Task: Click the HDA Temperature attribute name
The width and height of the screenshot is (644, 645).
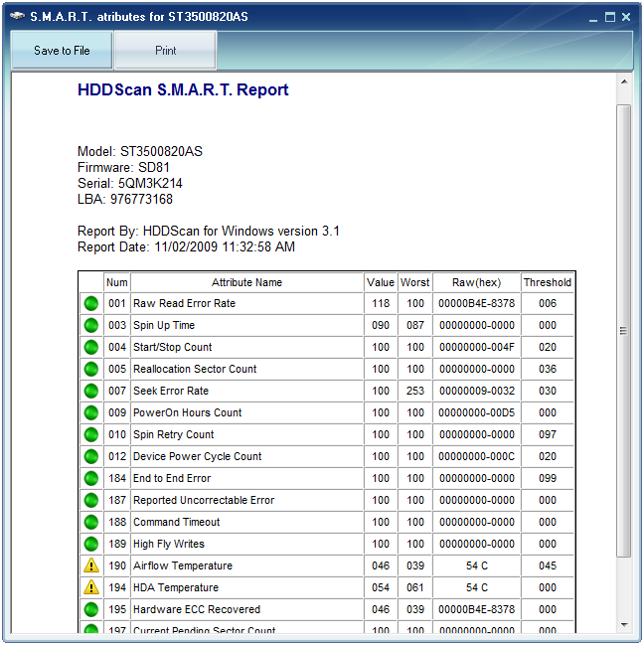Action: [176, 587]
